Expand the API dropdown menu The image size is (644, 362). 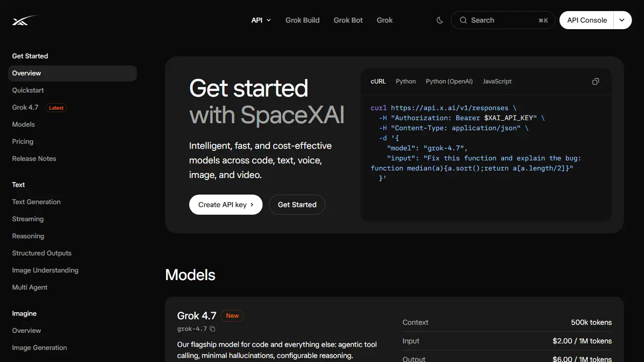coord(261,20)
